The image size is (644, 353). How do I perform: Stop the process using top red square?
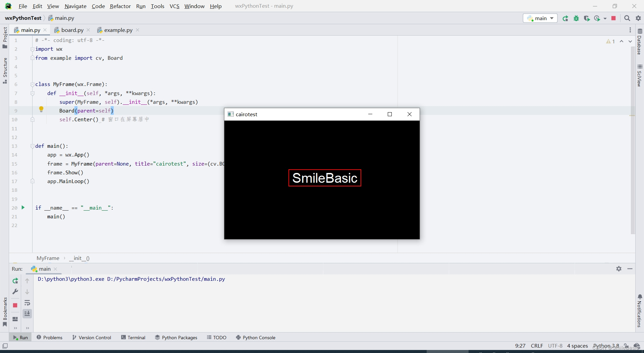pyautogui.click(x=613, y=18)
